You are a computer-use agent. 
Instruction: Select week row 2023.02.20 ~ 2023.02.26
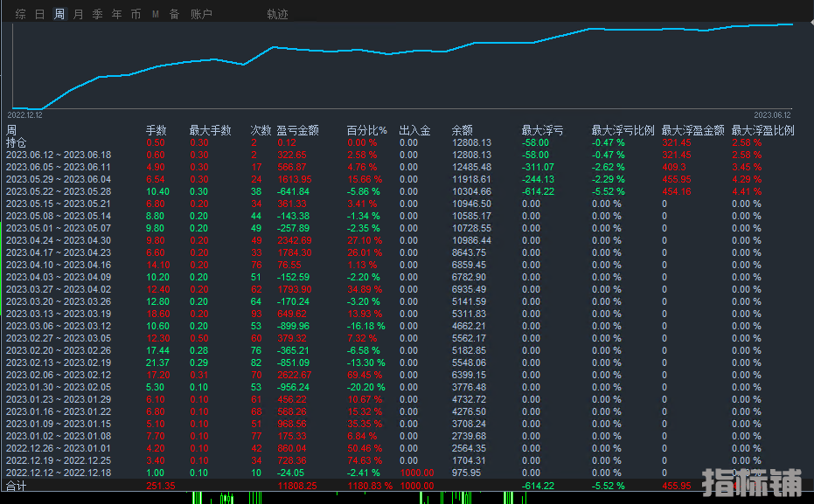click(x=59, y=350)
